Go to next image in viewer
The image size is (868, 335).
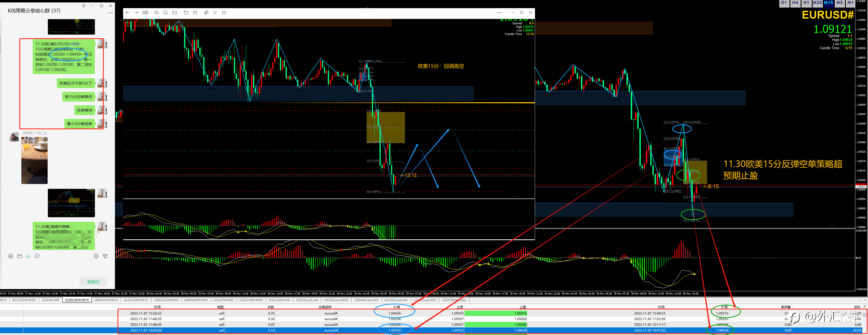point(137,13)
